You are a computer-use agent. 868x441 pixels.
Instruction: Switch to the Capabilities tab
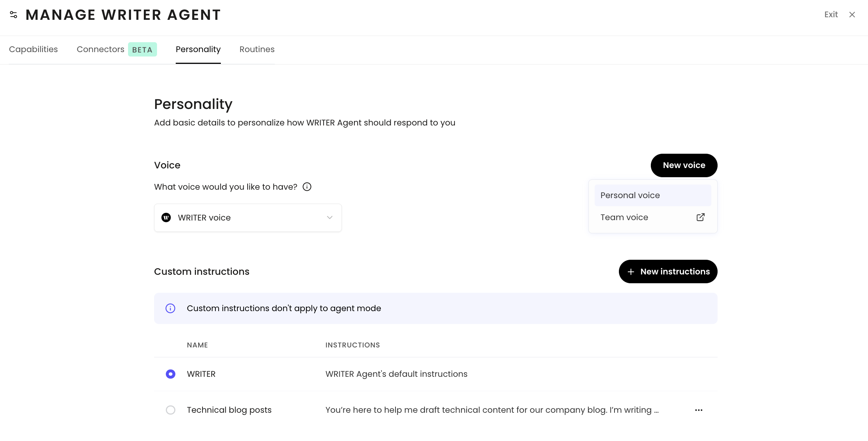pyautogui.click(x=33, y=49)
